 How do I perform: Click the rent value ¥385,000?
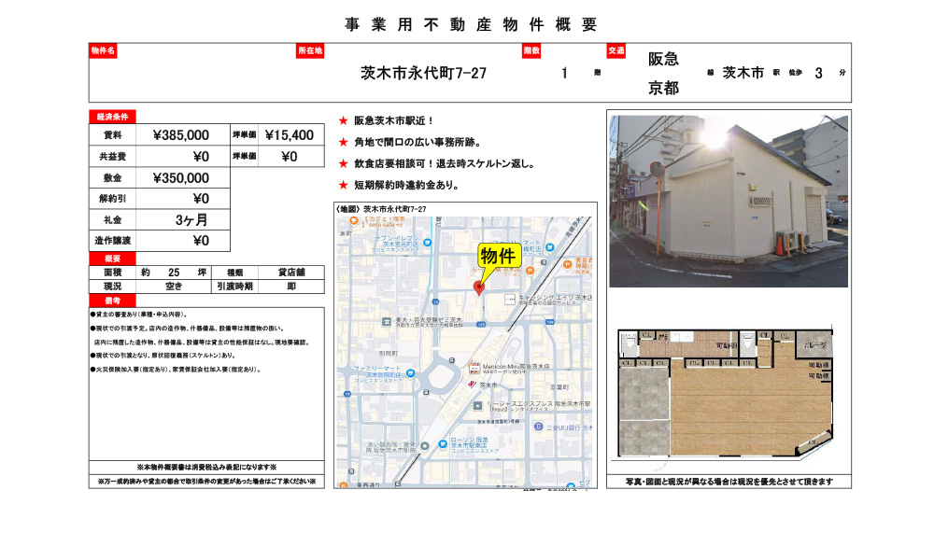click(x=180, y=135)
